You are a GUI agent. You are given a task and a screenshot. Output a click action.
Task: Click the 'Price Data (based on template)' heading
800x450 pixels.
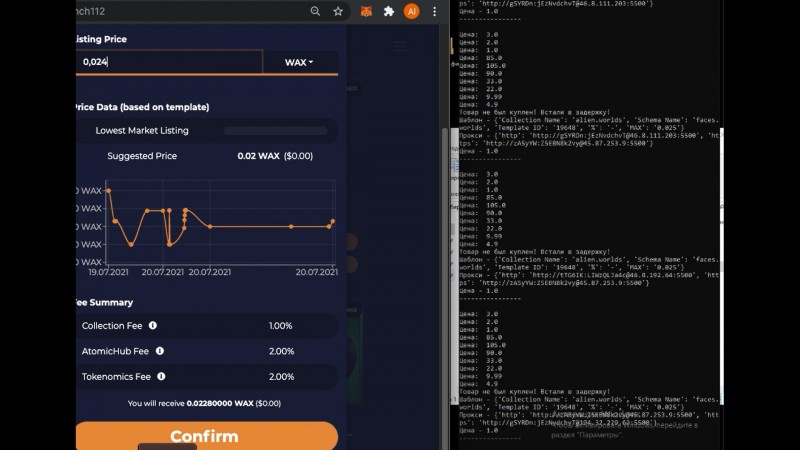click(142, 107)
